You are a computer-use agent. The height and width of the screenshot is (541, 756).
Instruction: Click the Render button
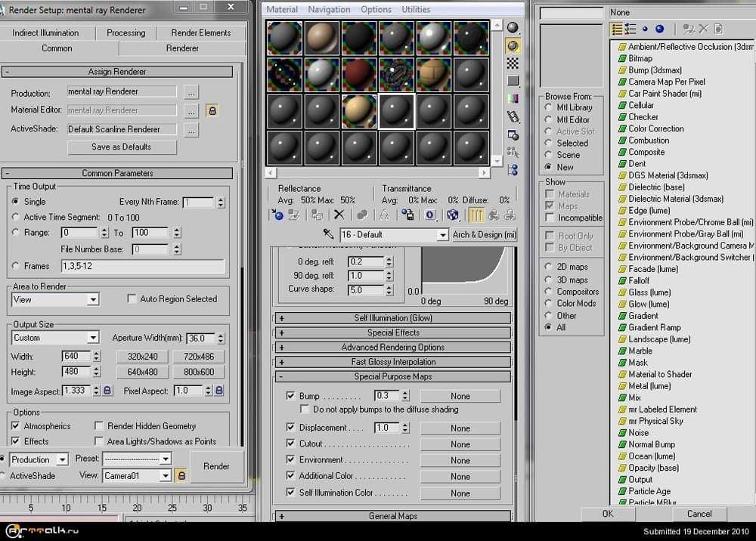(216, 466)
